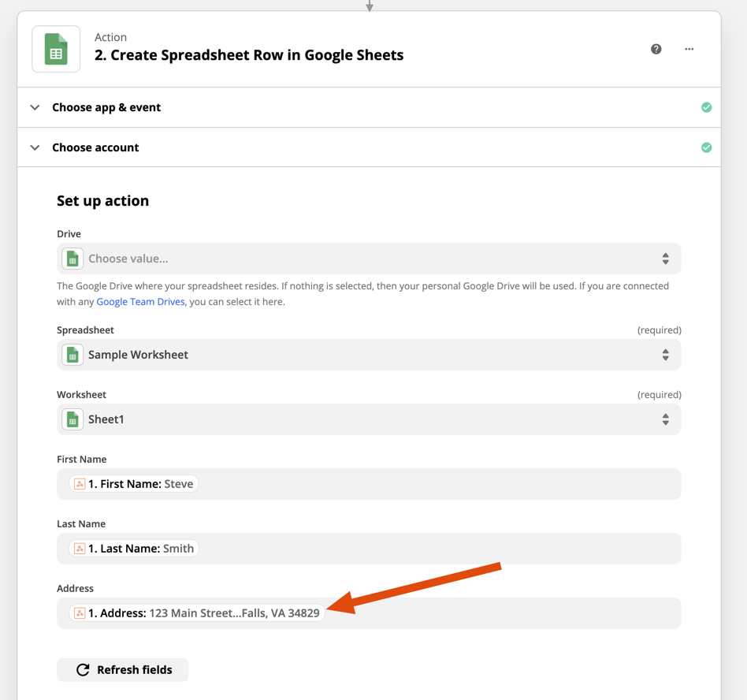
Task: Click green checkmark next to Choose app & event
Action: (x=707, y=107)
